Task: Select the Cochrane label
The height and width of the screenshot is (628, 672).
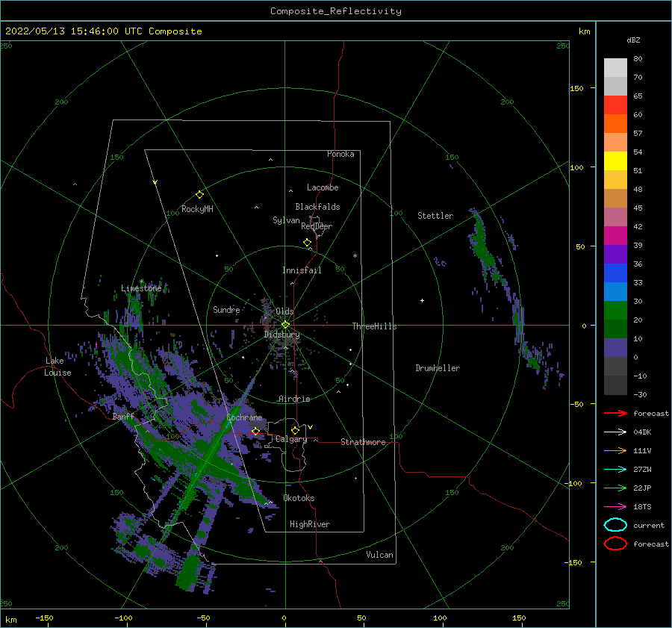Action: pos(244,417)
